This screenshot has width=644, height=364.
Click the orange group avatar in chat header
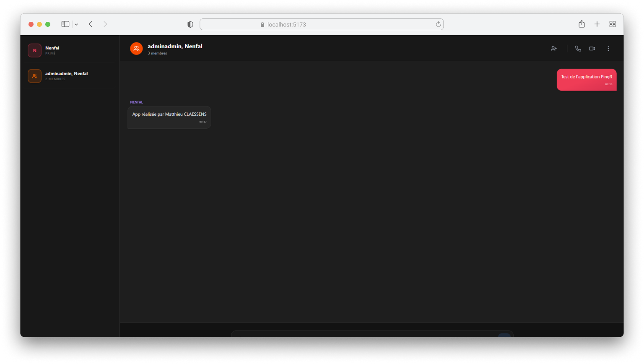click(x=136, y=49)
